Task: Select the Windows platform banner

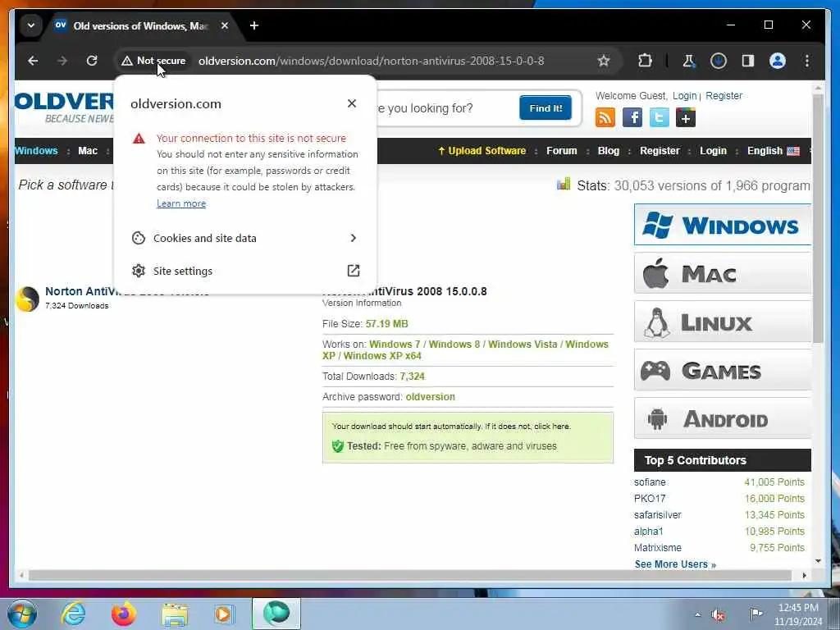Action: [722, 225]
